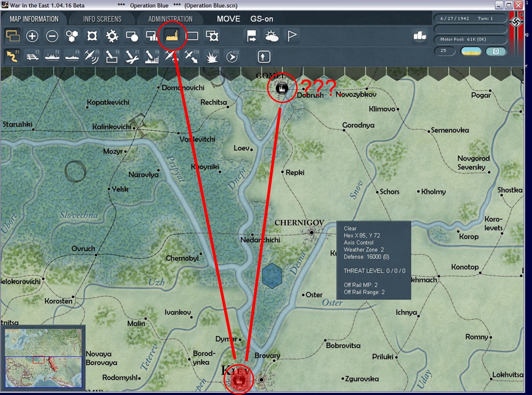Screen dimensions: 532x395
Task: Click the podium blocks icon
Action: [x=420, y=36]
